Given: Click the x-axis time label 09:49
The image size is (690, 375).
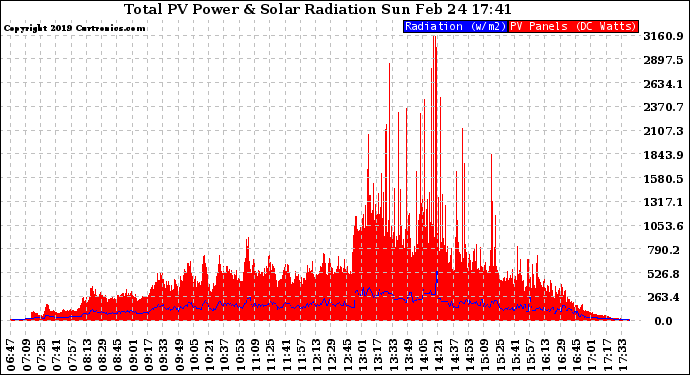Looking at the screenshot, I should point(179,355).
